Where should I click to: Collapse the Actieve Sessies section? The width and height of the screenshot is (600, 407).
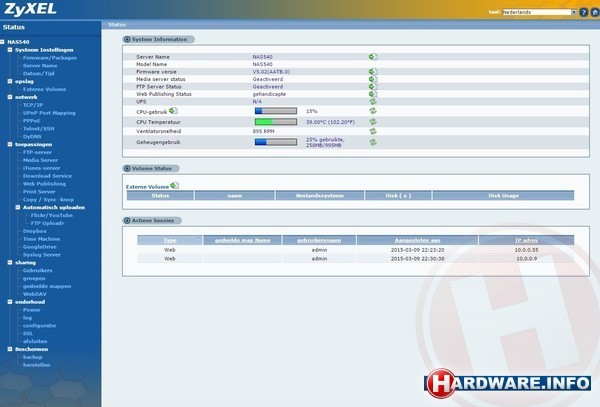(x=127, y=219)
